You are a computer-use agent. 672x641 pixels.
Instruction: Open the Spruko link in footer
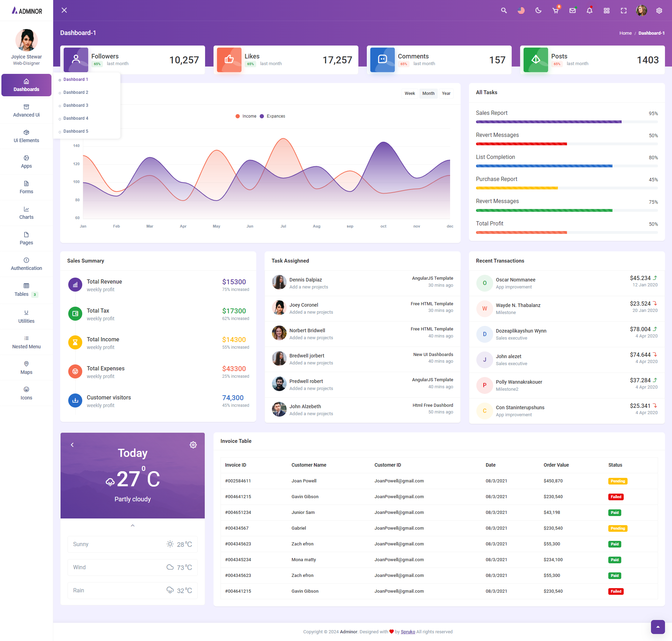point(408,632)
